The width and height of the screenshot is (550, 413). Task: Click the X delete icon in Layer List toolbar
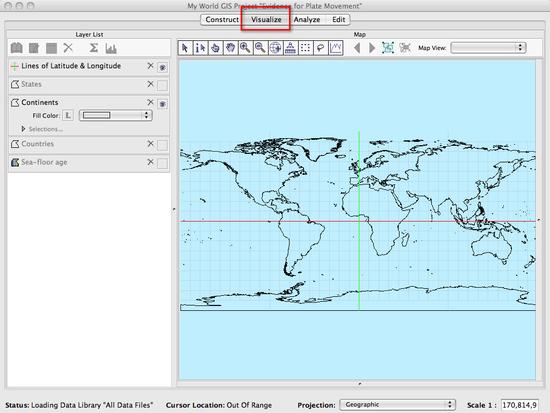pyautogui.click(x=68, y=48)
